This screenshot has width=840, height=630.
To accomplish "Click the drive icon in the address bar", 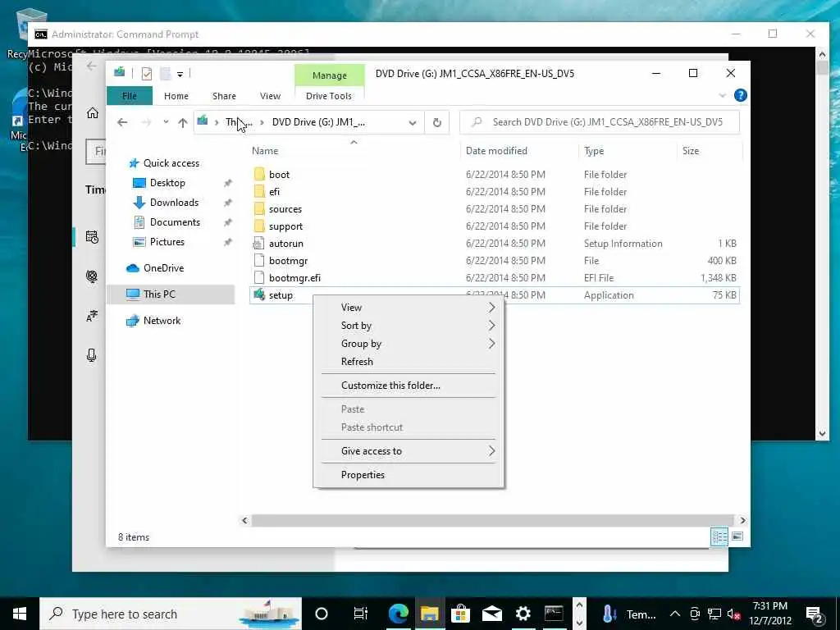I will (203, 121).
